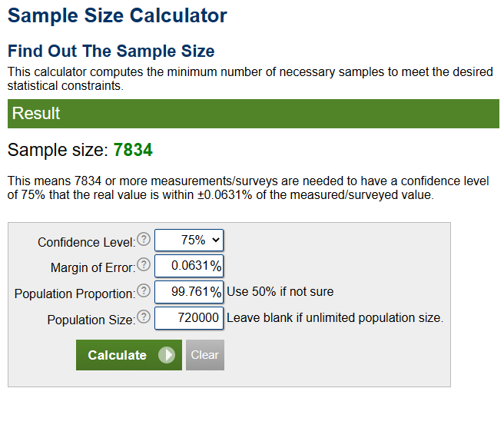Click the Margin of Error help icon
This screenshot has width=504, height=428.
point(144,266)
